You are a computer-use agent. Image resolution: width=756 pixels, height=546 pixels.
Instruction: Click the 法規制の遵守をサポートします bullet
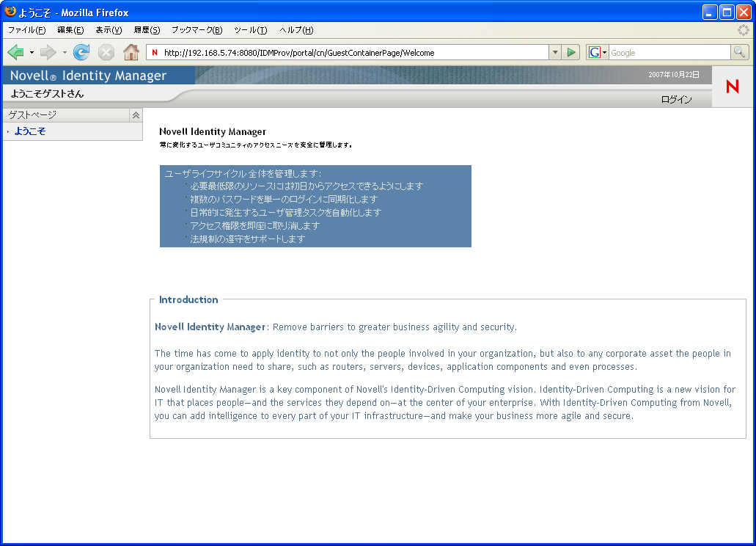247,239
